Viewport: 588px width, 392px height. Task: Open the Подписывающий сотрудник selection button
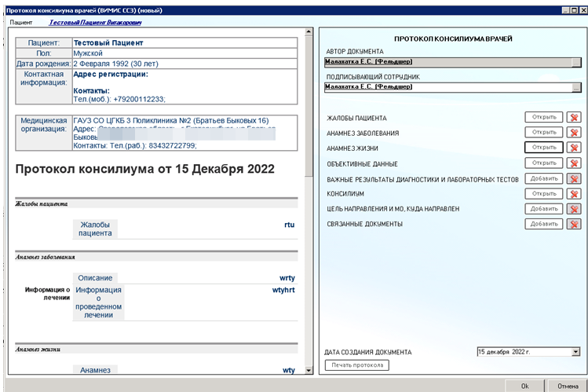(577, 87)
